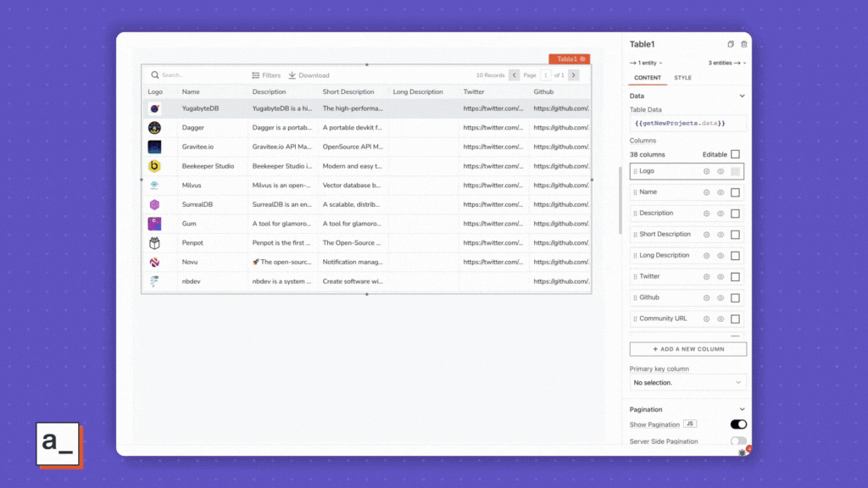Image resolution: width=868 pixels, height=488 pixels.
Task: Toggle visibility eye for Description column
Action: point(721,213)
